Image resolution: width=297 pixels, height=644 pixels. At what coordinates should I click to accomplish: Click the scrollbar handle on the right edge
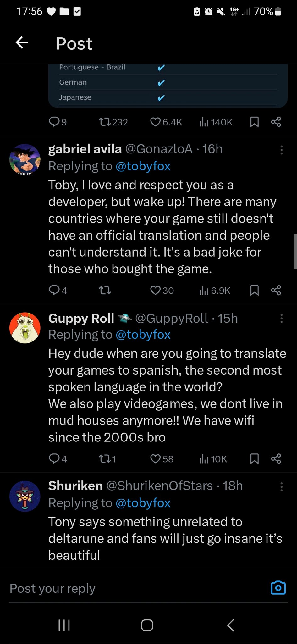click(x=295, y=252)
